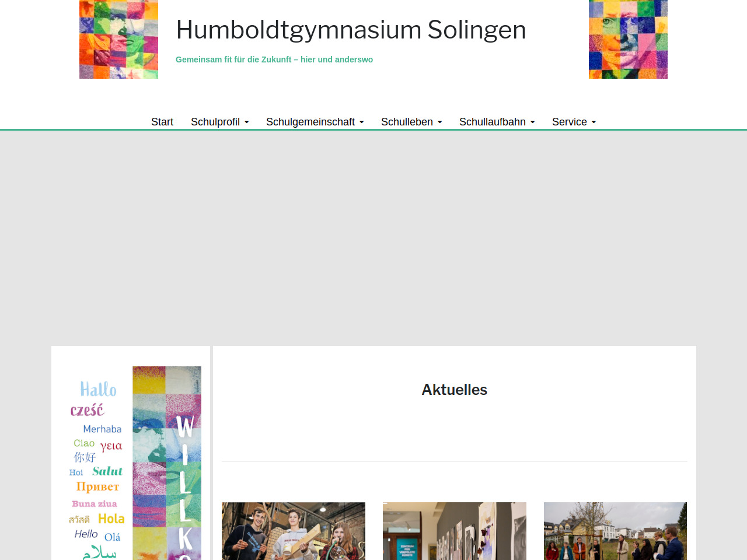747x560 pixels.
Task: Open the news photo of the art exhibition
Action: pos(454,531)
